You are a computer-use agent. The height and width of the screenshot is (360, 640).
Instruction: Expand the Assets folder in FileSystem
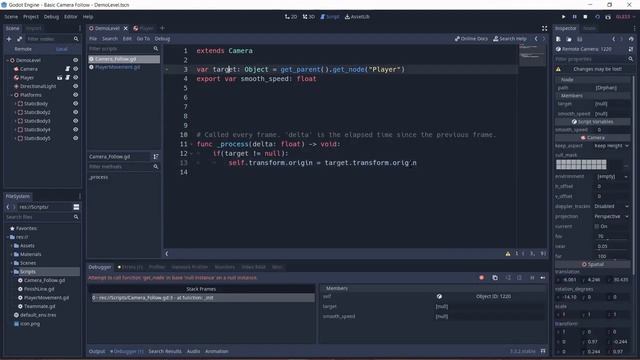click(x=11, y=246)
